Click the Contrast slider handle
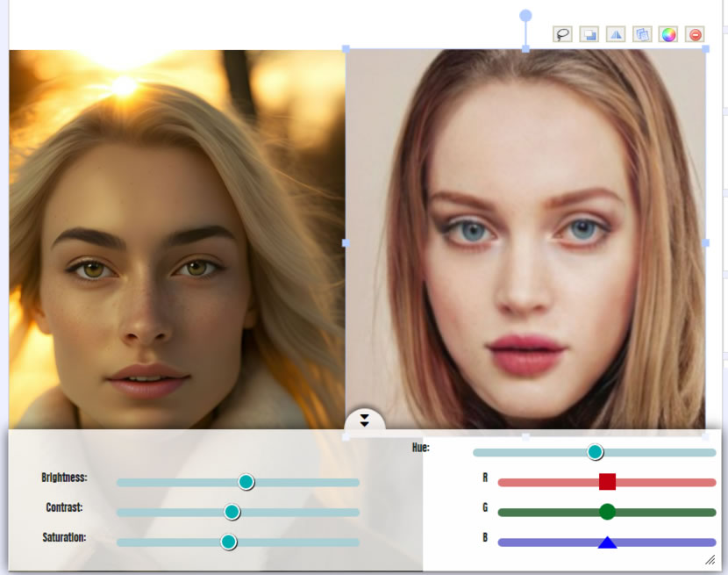Screen dimensions: 728x575 click(232, 512)
